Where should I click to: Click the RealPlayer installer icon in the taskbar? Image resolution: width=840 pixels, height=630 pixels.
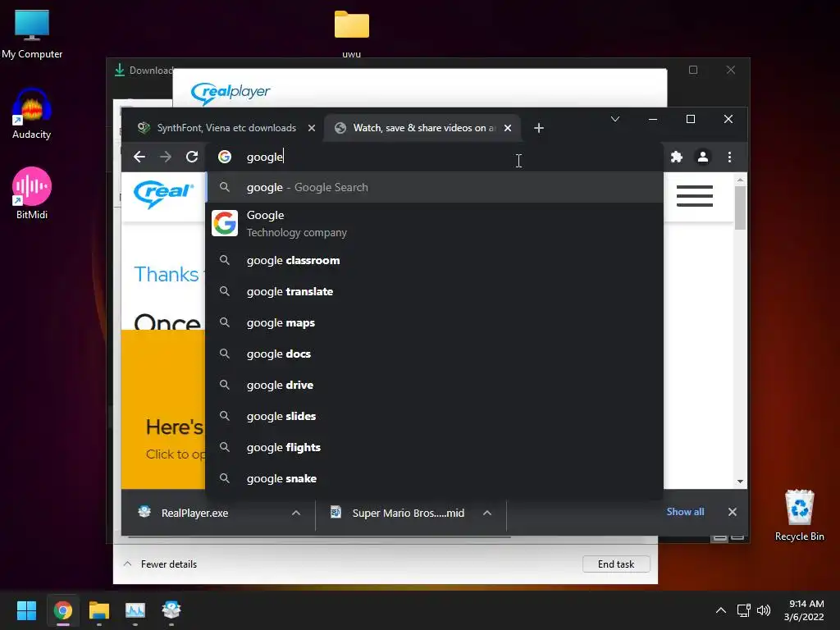coord(171,610)
